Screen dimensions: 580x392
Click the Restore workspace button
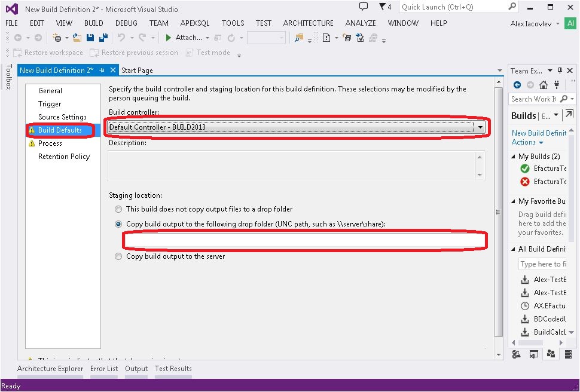point(48,53)
